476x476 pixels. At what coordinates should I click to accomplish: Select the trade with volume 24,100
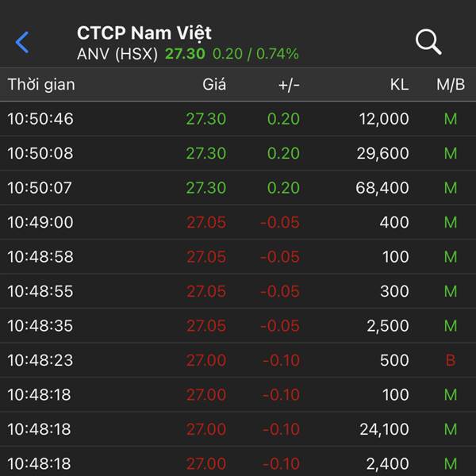[238, 429]
